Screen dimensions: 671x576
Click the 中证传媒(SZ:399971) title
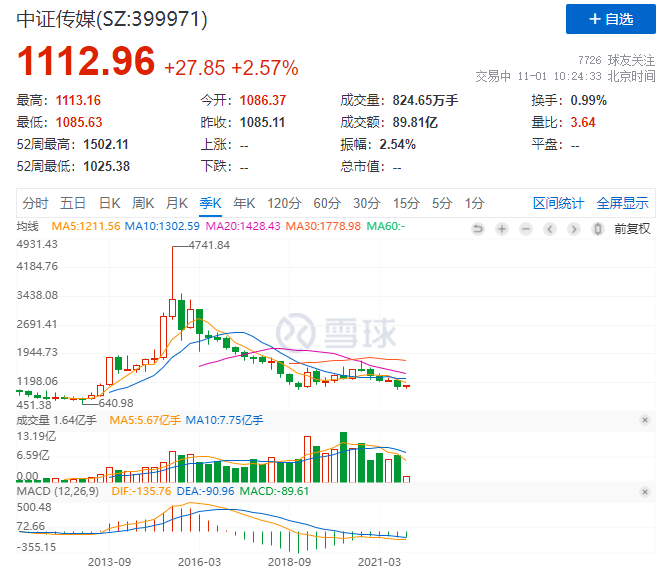pos(112,19)
